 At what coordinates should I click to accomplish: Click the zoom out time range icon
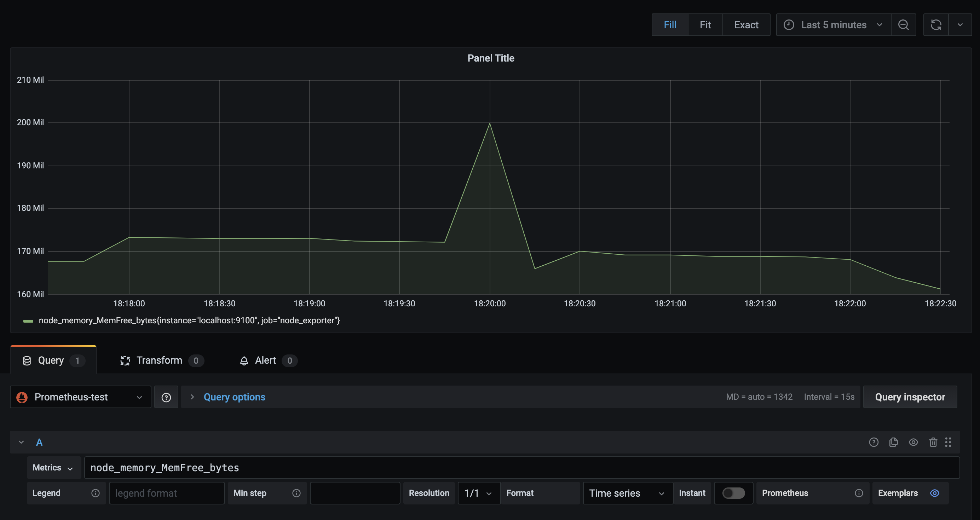903,25
